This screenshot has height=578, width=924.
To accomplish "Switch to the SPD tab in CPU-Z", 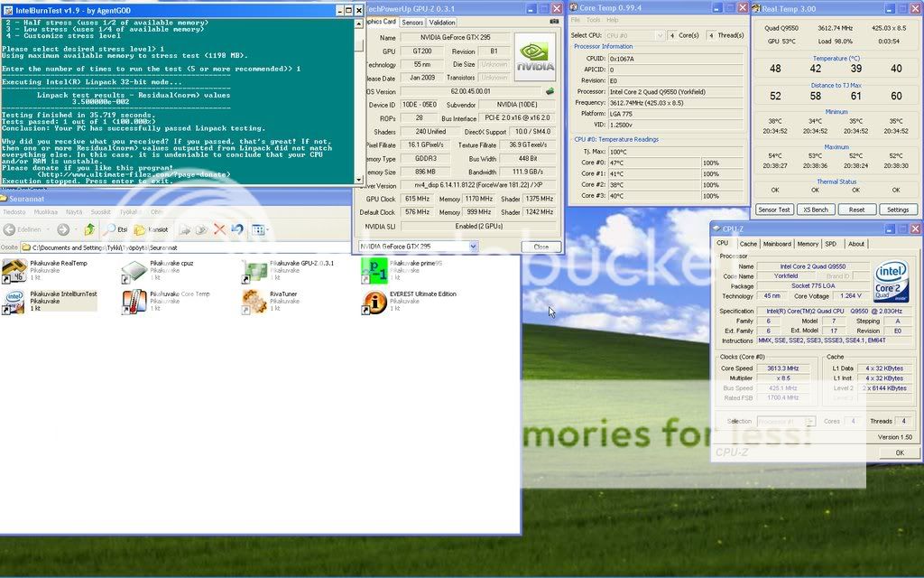I will [831, 244].
